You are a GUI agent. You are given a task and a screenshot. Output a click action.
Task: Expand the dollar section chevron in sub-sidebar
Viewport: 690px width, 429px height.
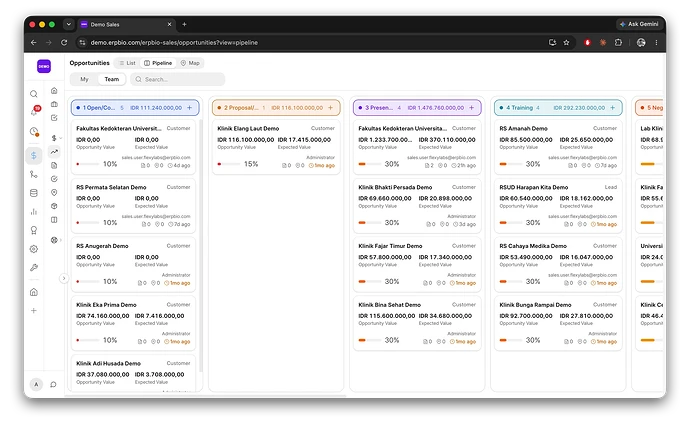click(61, 138)
